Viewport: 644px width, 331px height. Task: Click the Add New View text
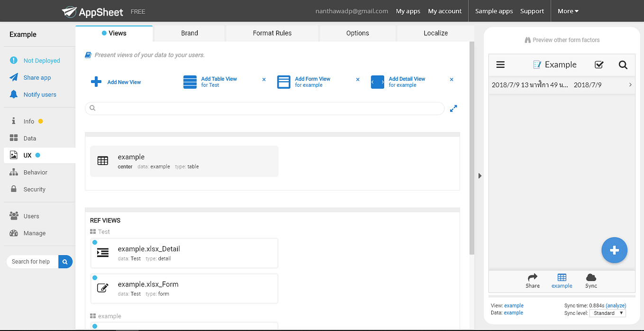[x=124, y=82]
